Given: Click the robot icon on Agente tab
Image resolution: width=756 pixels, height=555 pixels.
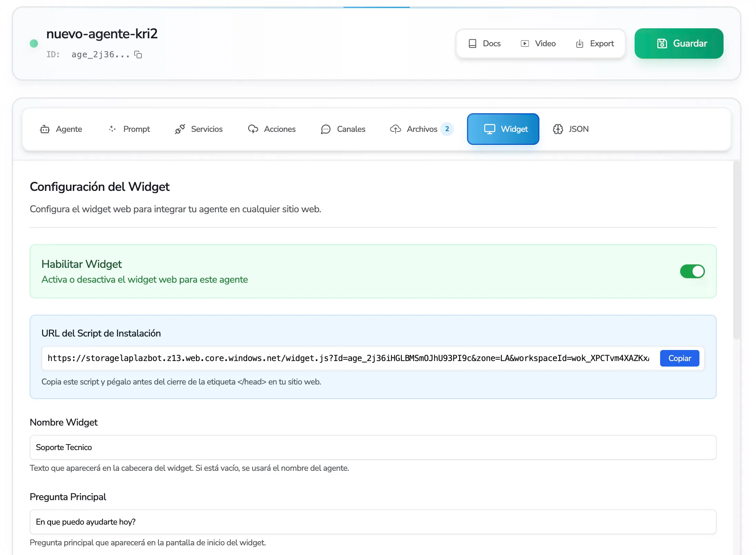Looking at the screenshot, I should (45, 129).
